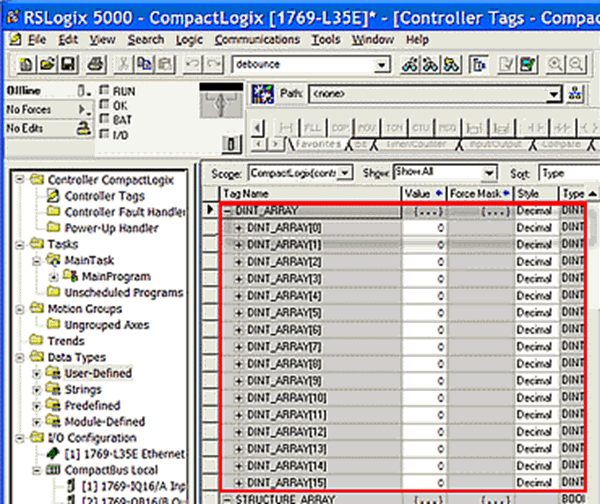Screen dimensions: 600x504
Task: Open the Path dropdown list
Action: tap(554, 94)
